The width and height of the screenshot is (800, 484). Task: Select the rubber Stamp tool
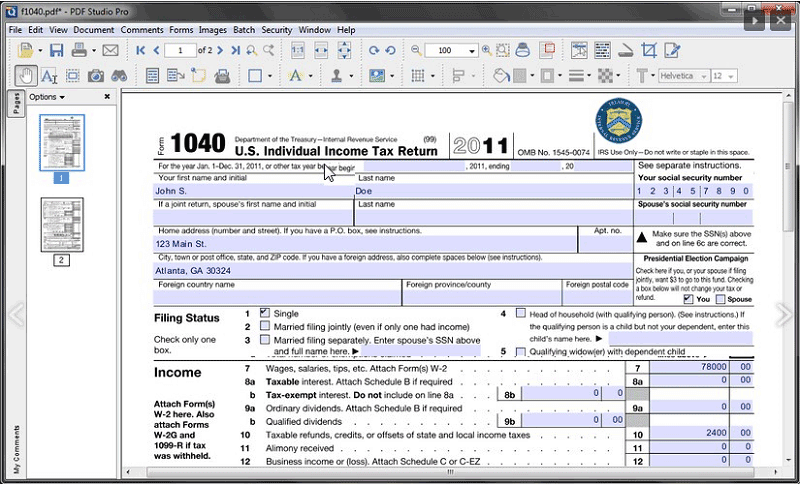[x=336, y=76]
